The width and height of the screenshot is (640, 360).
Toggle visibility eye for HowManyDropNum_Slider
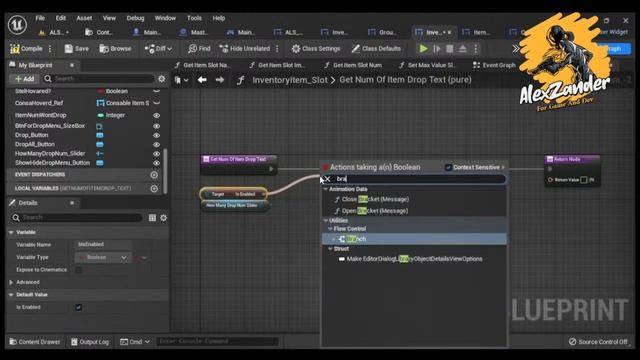coord(156,154)
